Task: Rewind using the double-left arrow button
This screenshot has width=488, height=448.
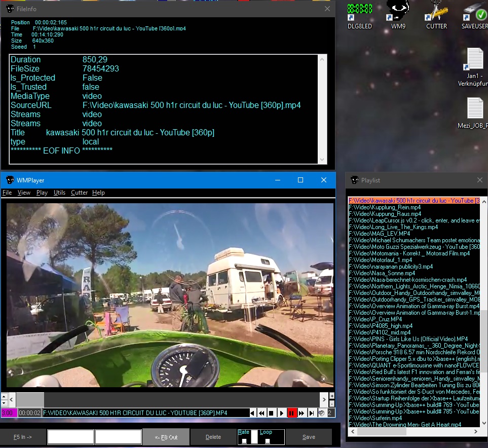Action: coord(261,413)
